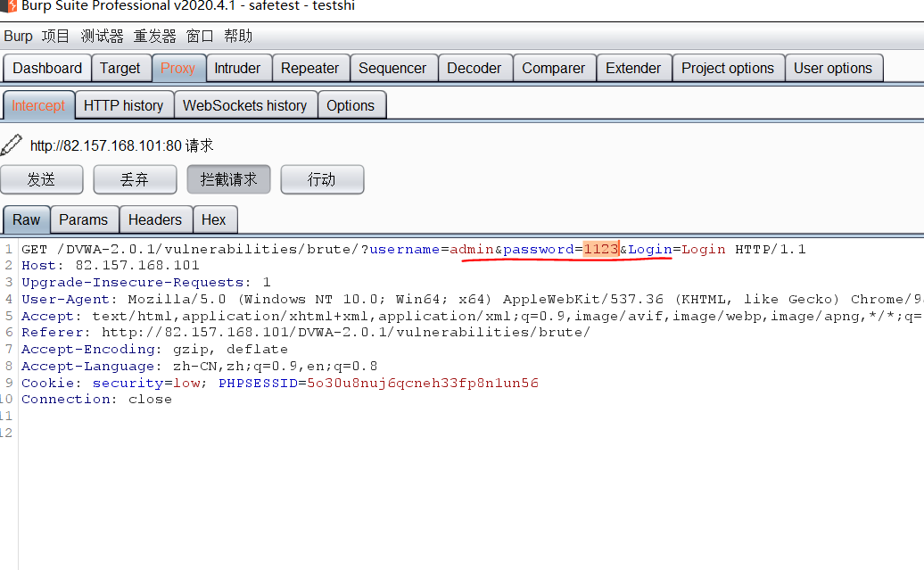Open the 测试器 menu
The height and width of the screenshot is (570, 924).
point(102,37)
